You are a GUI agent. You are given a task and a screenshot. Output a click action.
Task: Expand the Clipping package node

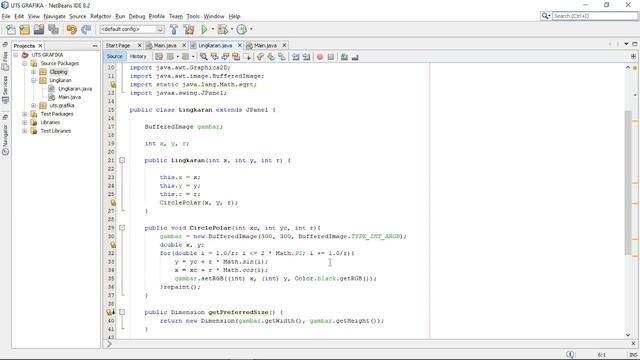(33, 72)
